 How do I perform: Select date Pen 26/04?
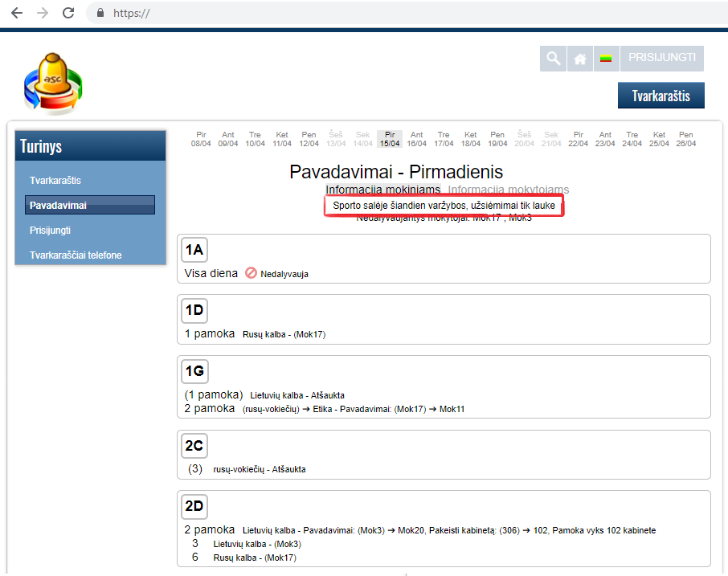tap(685, 139)
